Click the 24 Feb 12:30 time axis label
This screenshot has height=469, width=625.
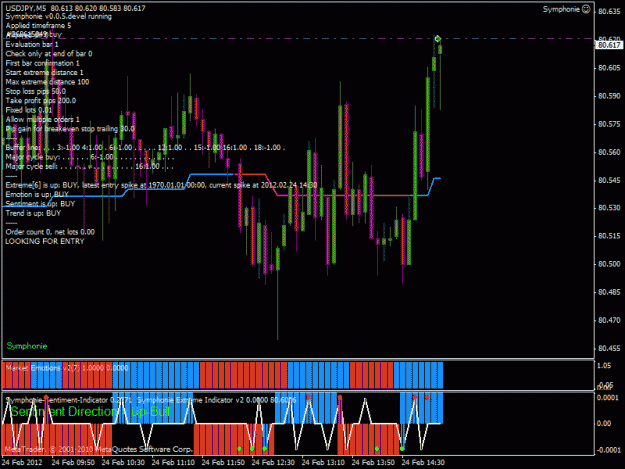coord(273,462)
